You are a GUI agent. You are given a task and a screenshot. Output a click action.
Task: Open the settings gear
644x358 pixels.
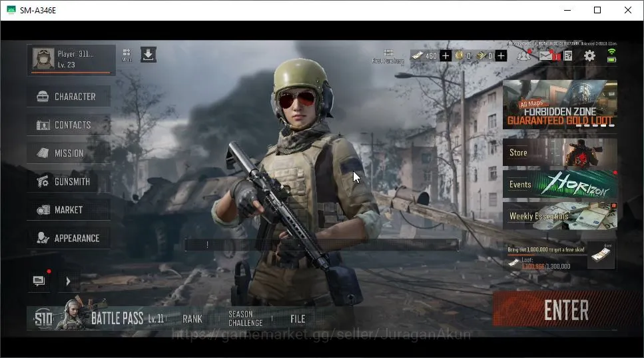pyautogui.click(x=589, y=55)
